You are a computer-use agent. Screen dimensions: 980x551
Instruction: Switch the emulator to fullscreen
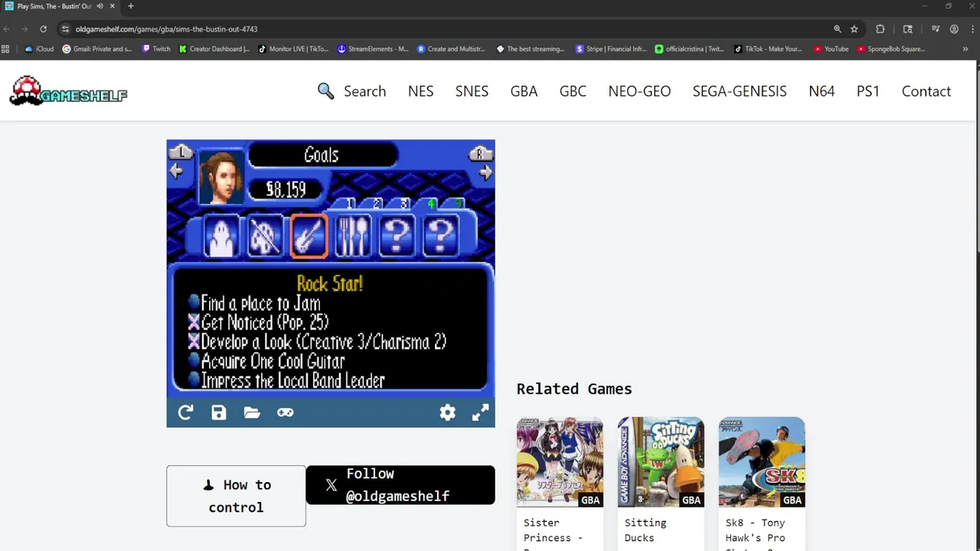480,412
